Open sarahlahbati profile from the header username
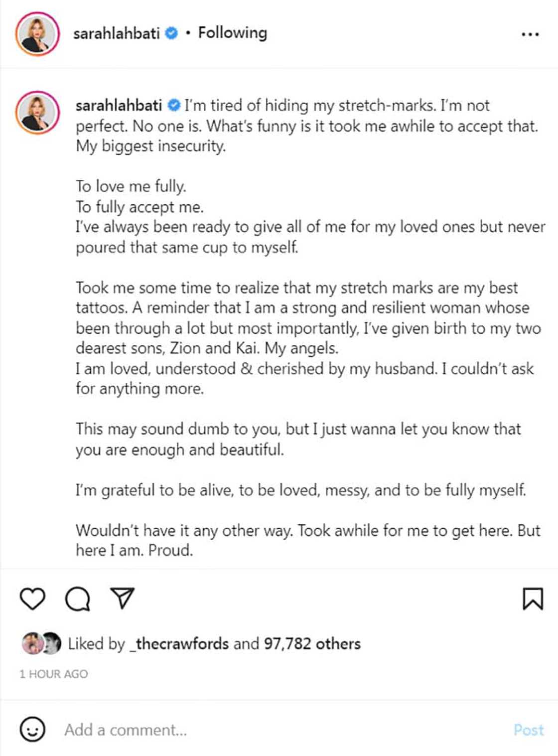The height and width of the screenshot is (756, 558). pos(116,33)
